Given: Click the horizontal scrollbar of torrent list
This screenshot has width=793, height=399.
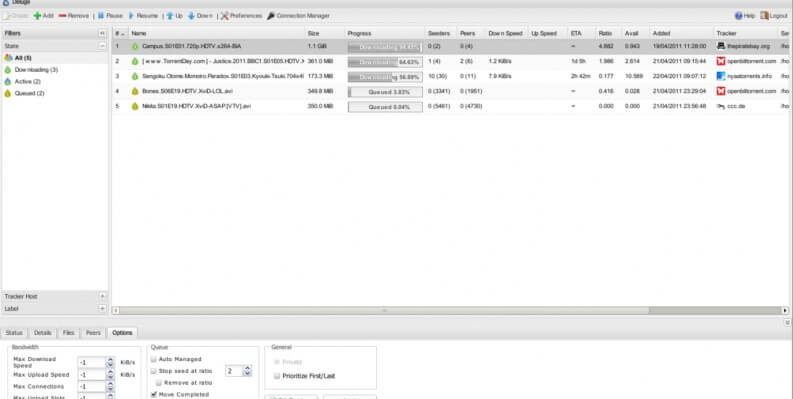Looking at the screenshot, I should coord(384,311).
